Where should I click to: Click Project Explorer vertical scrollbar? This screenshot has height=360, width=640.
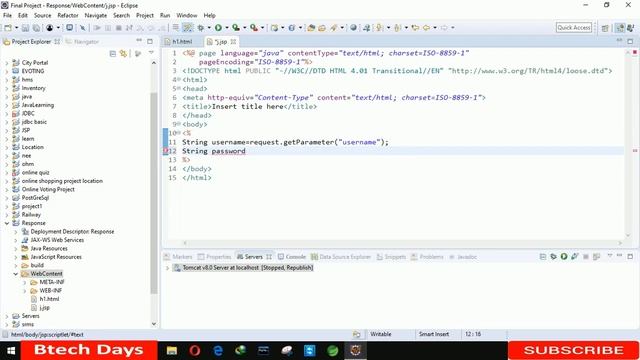154,192
